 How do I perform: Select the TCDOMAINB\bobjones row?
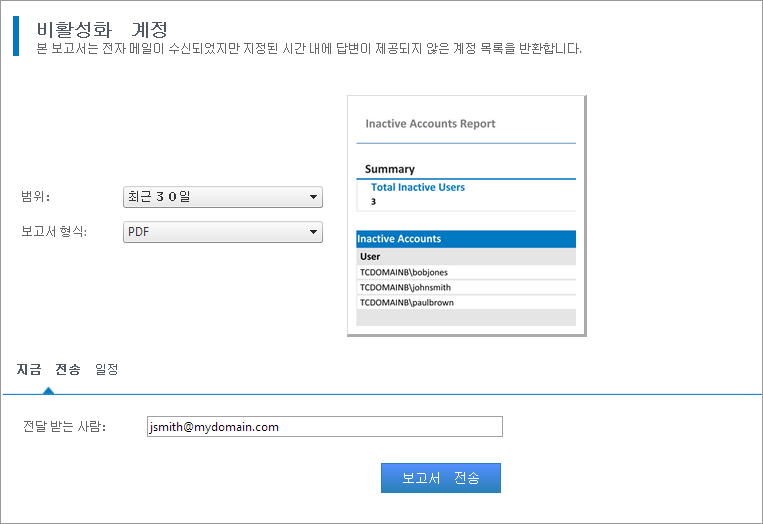click(402, 272)
